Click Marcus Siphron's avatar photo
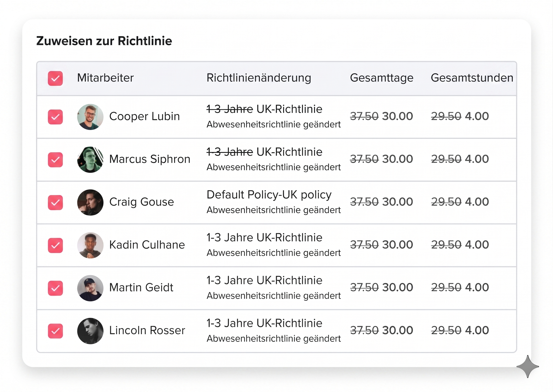This screenshot has width=553, height=392. (90, 159)
